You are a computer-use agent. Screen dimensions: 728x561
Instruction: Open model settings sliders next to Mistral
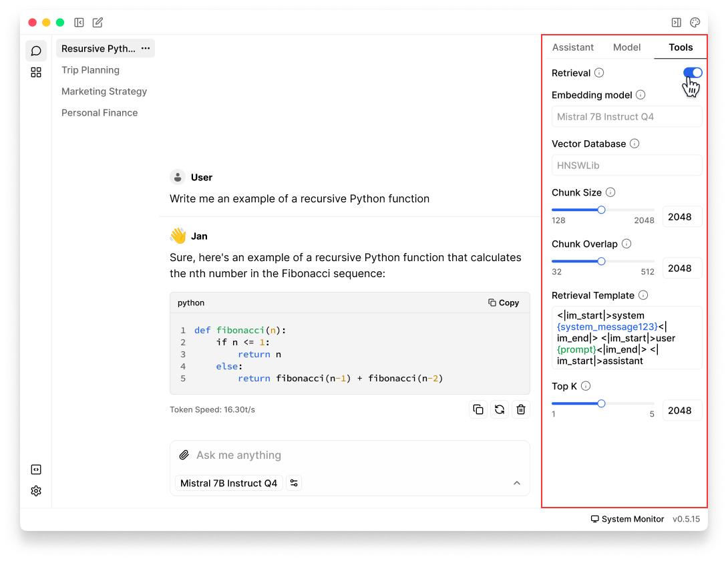(x=294, y=483)
